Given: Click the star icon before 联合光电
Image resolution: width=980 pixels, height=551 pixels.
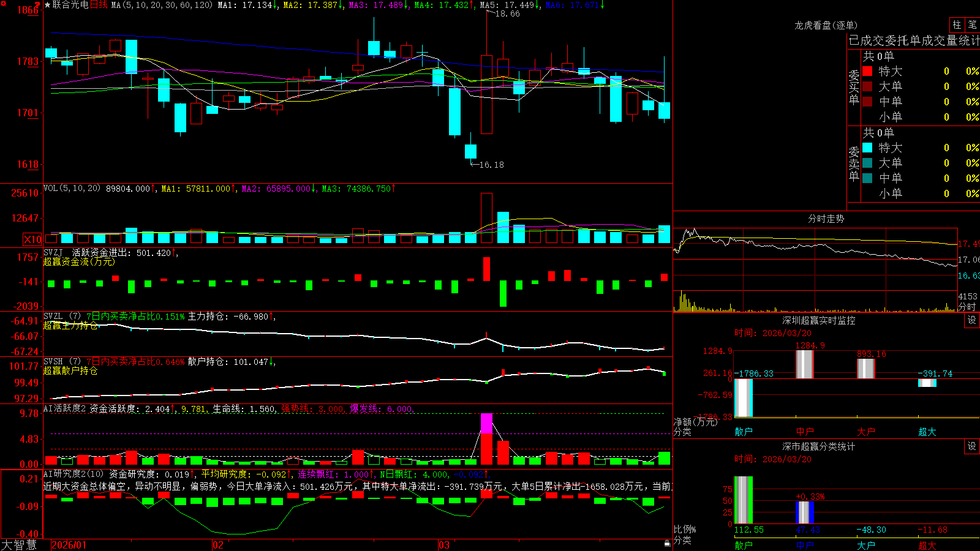Looking at the screenshot, I should 47,5.
